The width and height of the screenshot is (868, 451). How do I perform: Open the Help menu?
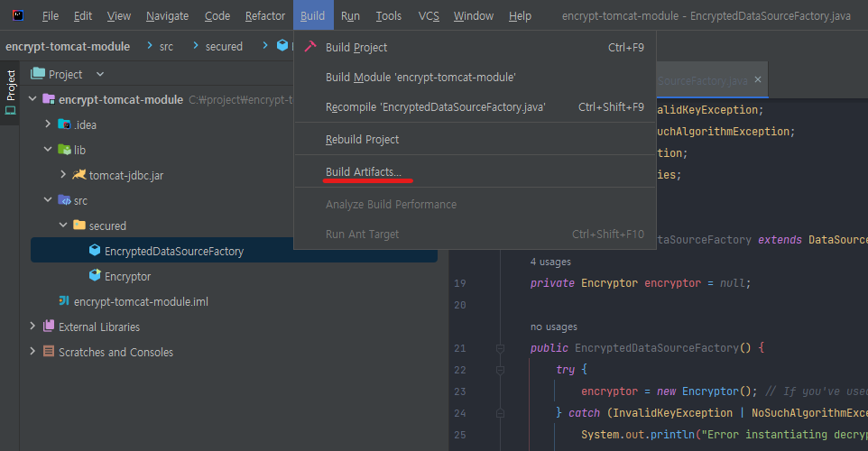[x=520, y=16]
